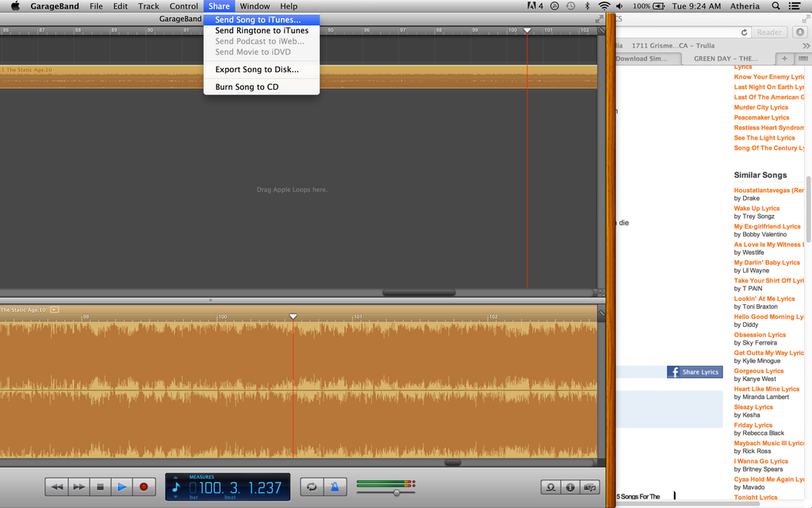The image size is (812, 508).
Task: Open the Friday Lyrics link
Action: coord(753,425)
